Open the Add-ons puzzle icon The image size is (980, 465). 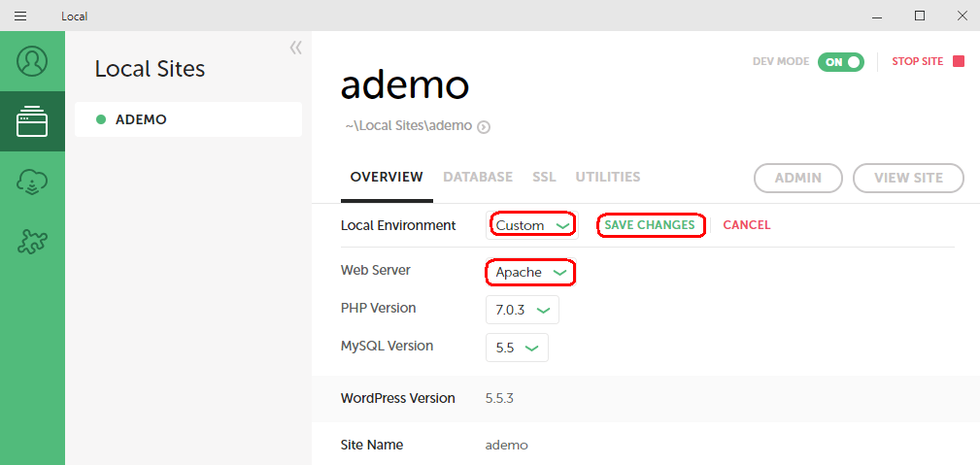point(32,242)
